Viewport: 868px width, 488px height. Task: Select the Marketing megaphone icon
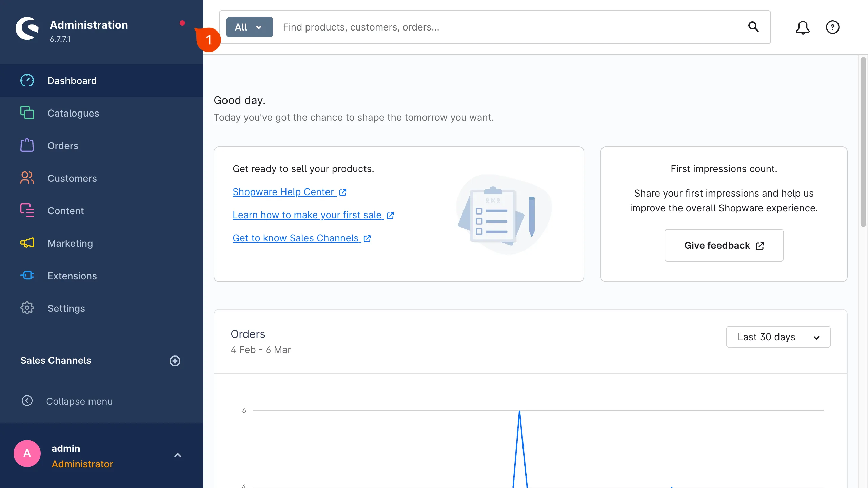pos(27,243)
